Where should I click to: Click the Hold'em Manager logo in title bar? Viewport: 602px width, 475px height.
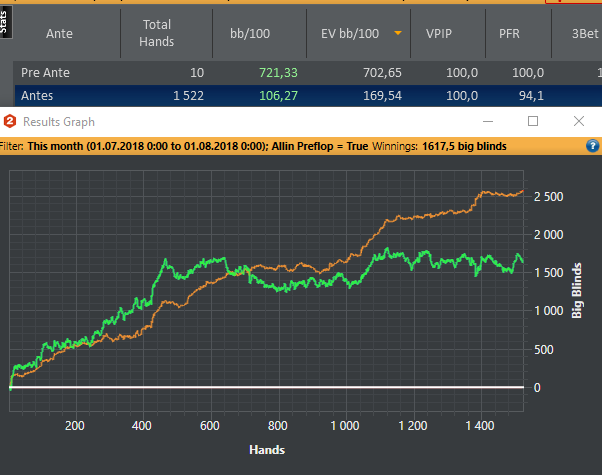[10, 122]
